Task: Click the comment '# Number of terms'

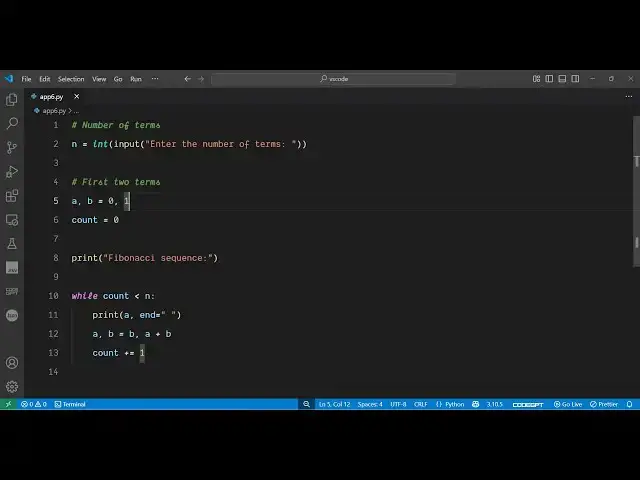Action: click(x=116, y=125)
